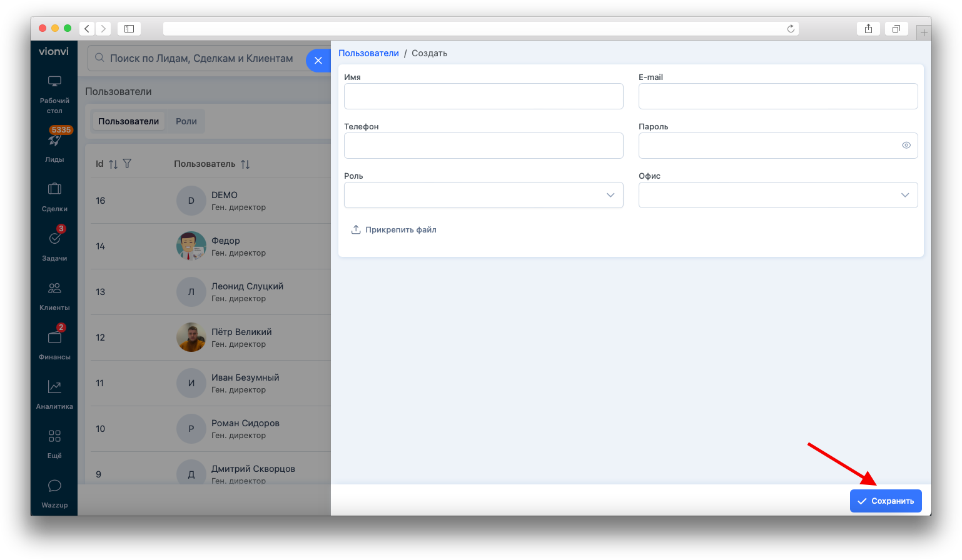The height and width of the screenshot is (560, 962).
Task: Click the search field for Лидам, Сделкам
Action: (x=201, y=58)
